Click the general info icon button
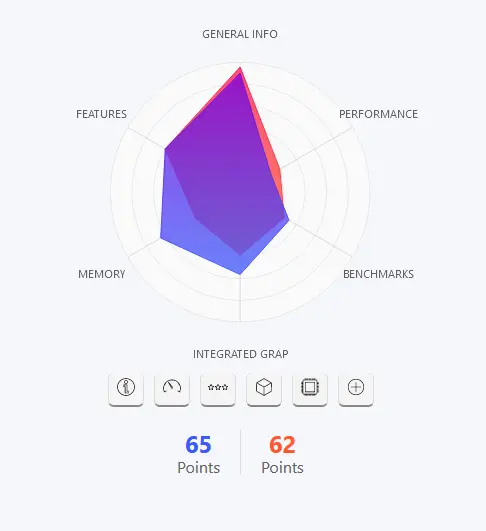Image resolution: width=486 pixels, height=531 pixels. [x=126, y=388]
